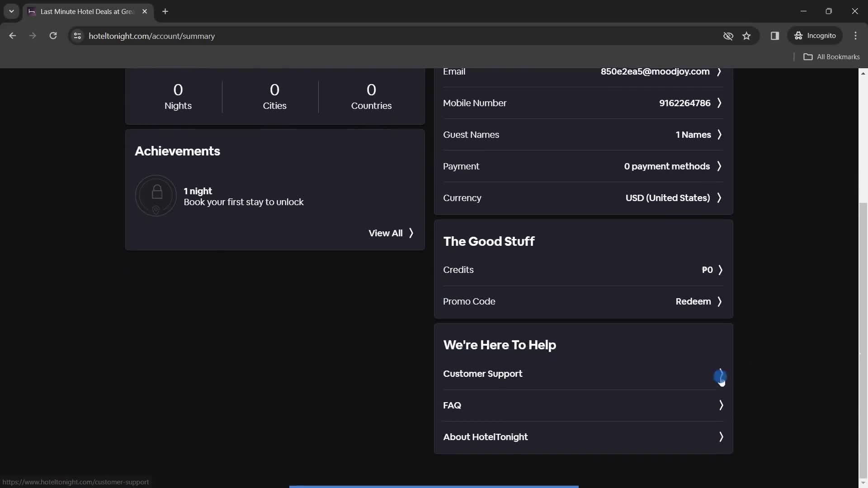This screenshot has width=868, height=488.
Task: Change Currency USD (United States)
Action: [x=668, y=198]
